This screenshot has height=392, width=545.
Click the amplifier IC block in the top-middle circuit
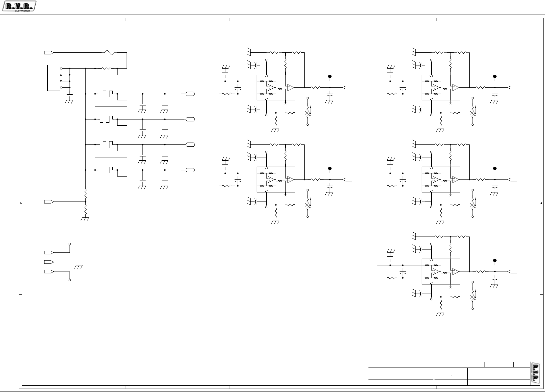pyautogui.click(x=276, y=87)
